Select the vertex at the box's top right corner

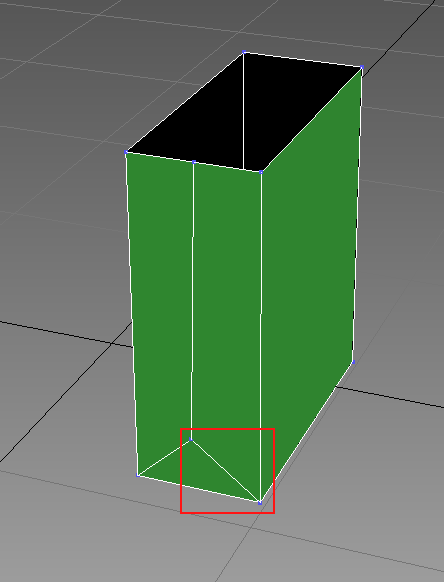pyautogui.click(x=362, y=67)
